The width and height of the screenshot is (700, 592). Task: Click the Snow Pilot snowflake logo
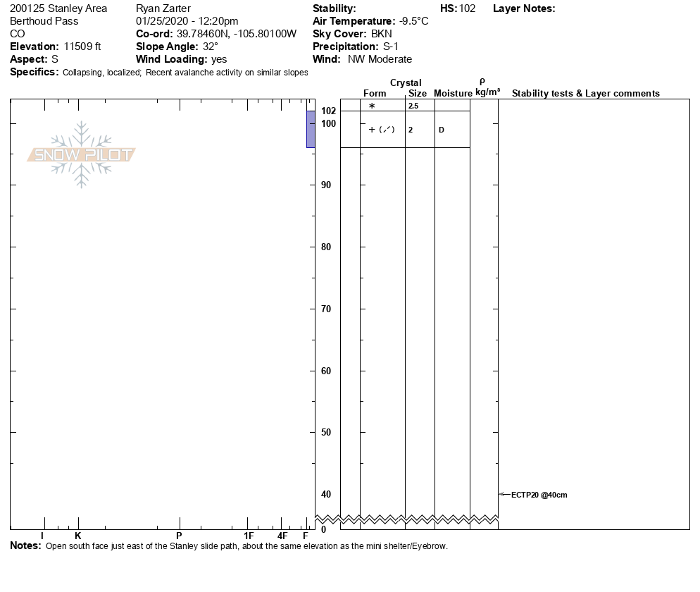82,155
